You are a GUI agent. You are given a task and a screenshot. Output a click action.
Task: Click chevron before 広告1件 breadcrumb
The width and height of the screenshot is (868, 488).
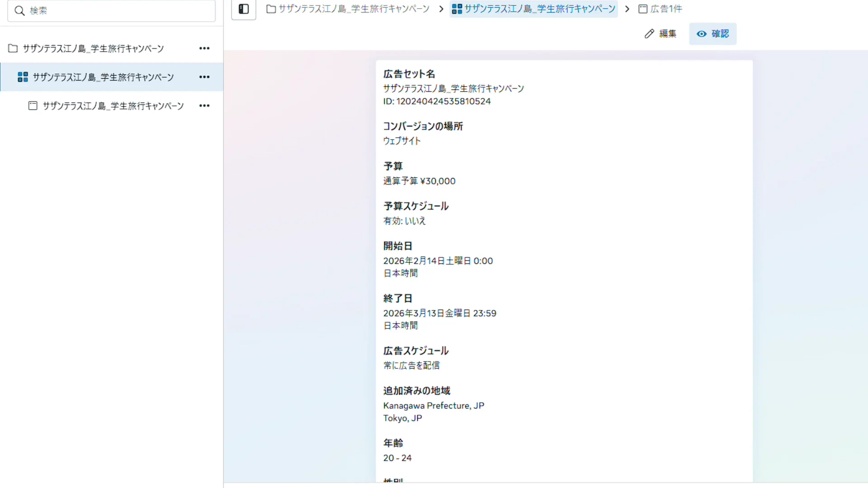click(x=627, y=9)
